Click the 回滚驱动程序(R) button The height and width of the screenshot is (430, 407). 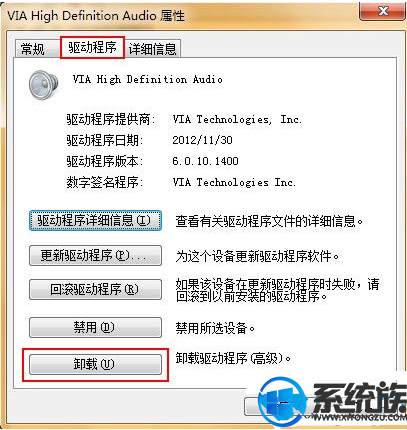tap(95, 289)
